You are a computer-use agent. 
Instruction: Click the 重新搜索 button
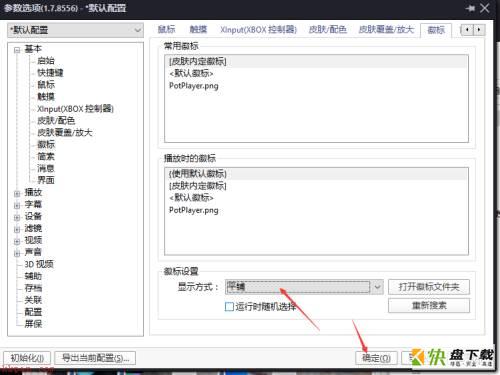[x=429, y=306]
